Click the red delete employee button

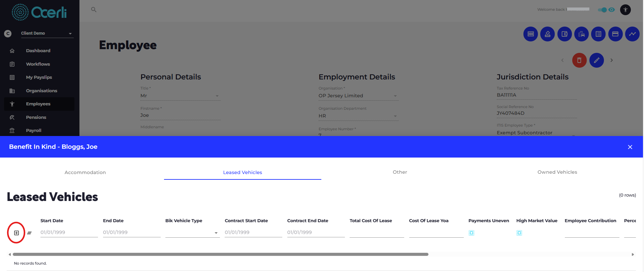[x=579, y=60]
